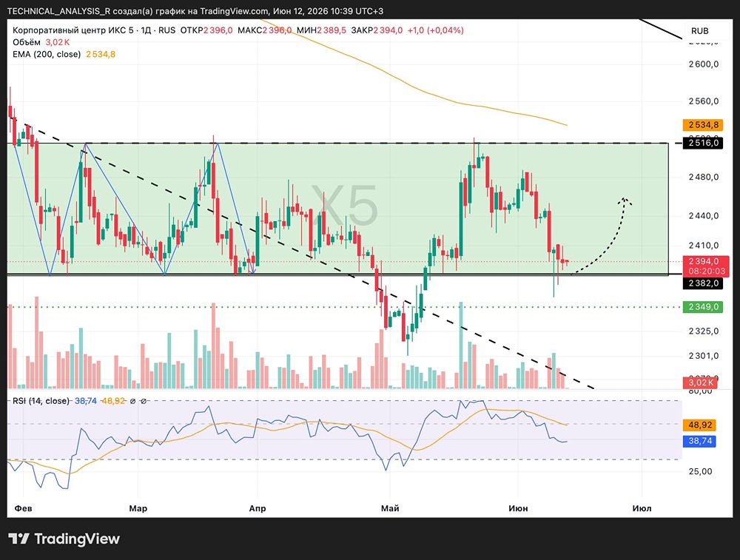Click the red 3,02K volume label
The image size is (740, 560).
700,382
